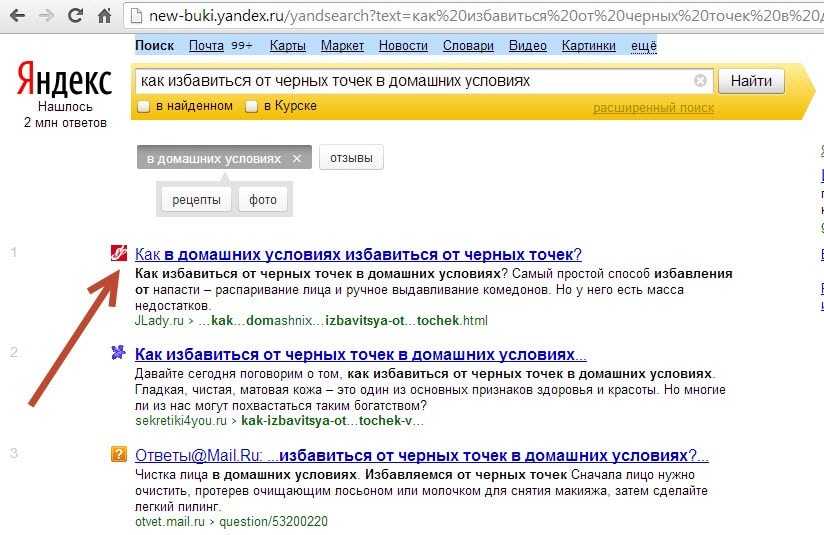Image resolution: width=824 pixels, height=535 pixels.
Task: Click the browser forward arrow
Action: tap(47, 17)
